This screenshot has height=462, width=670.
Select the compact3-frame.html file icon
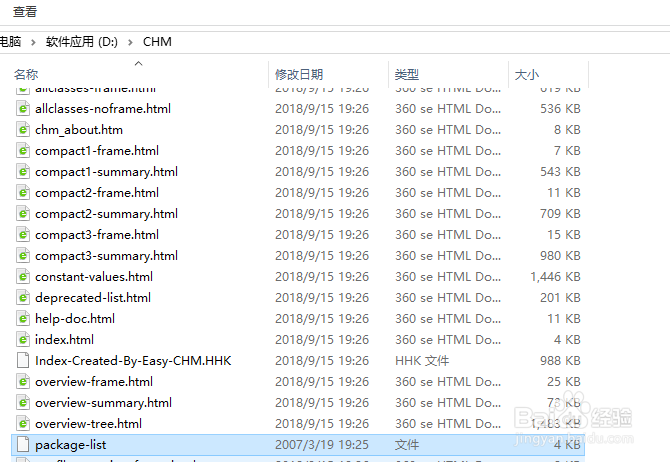click(23, 234)
